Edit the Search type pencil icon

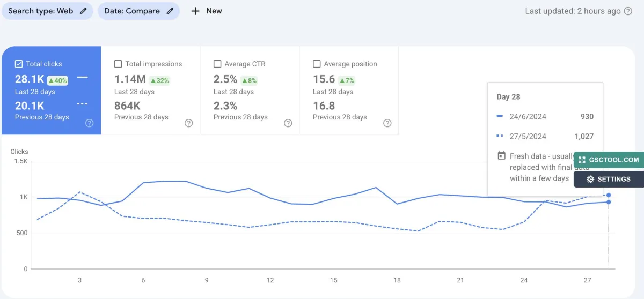(x=83, y=11)
